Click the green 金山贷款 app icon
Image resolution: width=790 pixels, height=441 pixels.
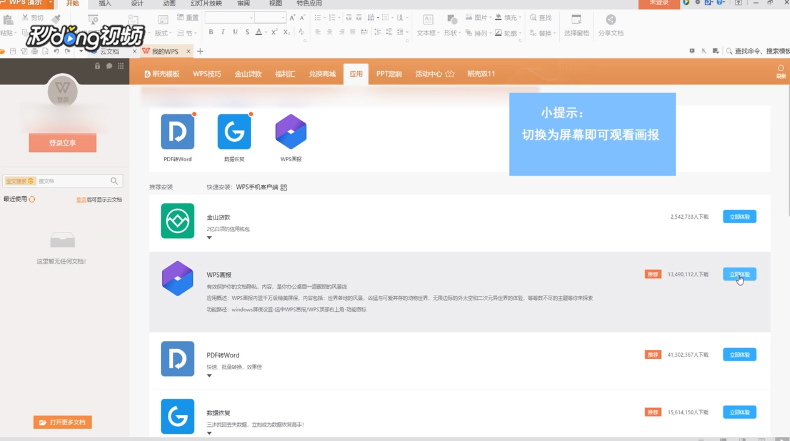(177, 221)
